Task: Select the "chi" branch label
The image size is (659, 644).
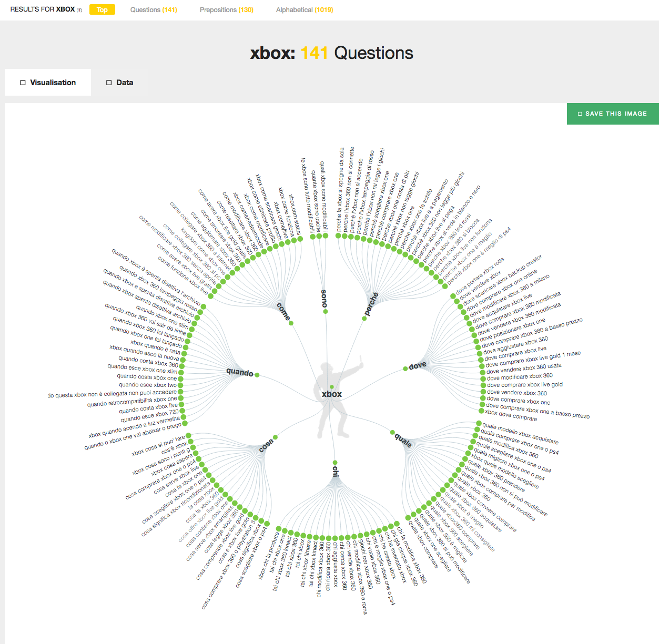Action: click(x=335, y=471)
